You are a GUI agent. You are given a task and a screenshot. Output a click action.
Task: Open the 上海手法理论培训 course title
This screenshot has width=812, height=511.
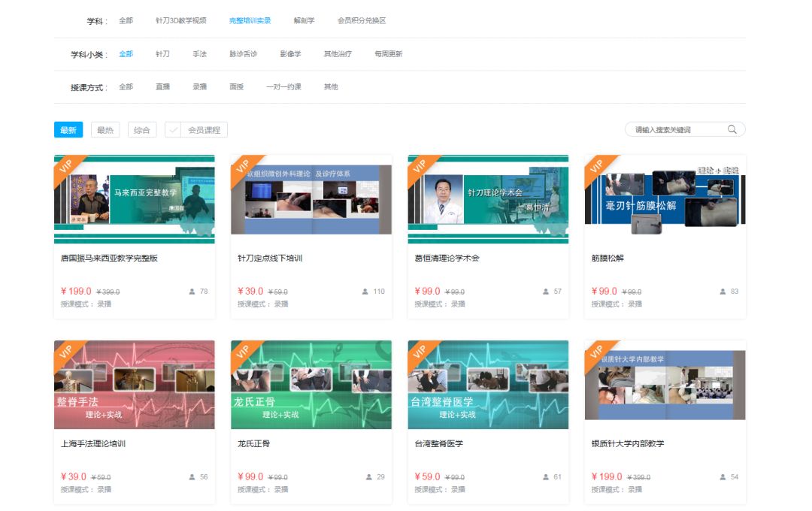click(x=93, y=443)
